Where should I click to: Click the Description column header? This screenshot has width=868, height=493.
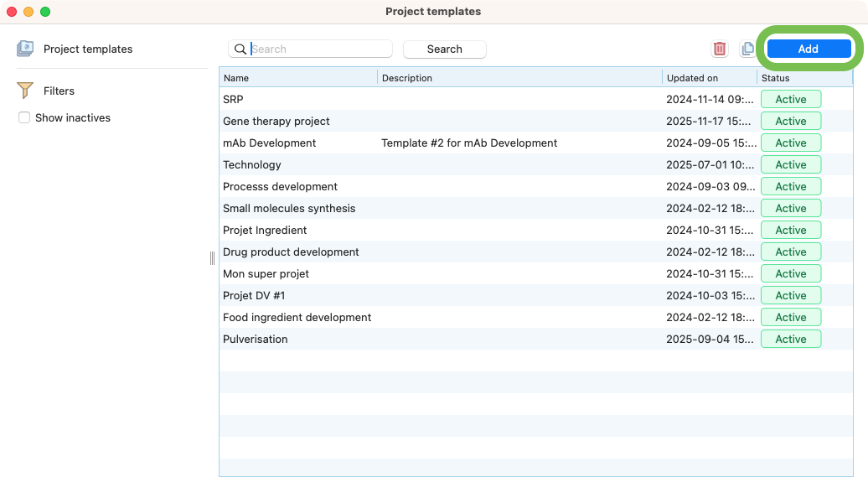519,78
